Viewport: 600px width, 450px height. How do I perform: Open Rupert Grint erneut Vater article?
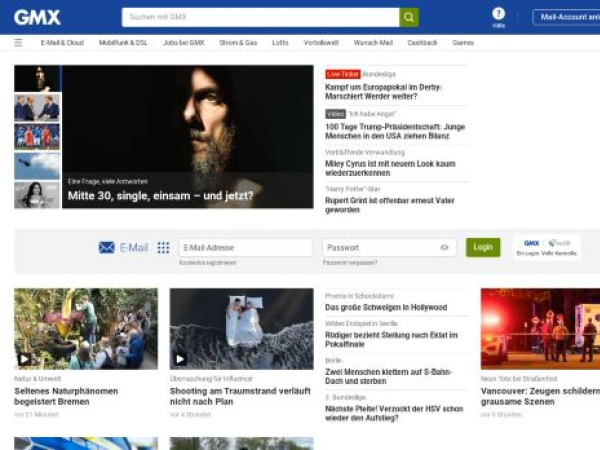390,205
